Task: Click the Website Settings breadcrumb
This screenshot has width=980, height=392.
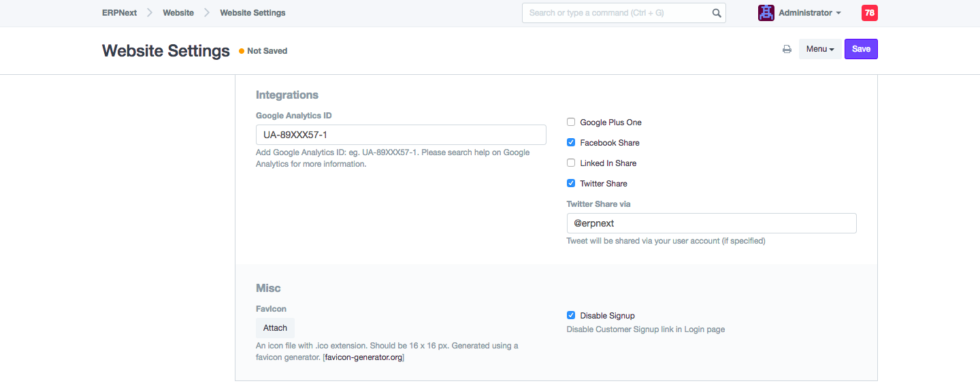Action: click(x=252, y=13)
